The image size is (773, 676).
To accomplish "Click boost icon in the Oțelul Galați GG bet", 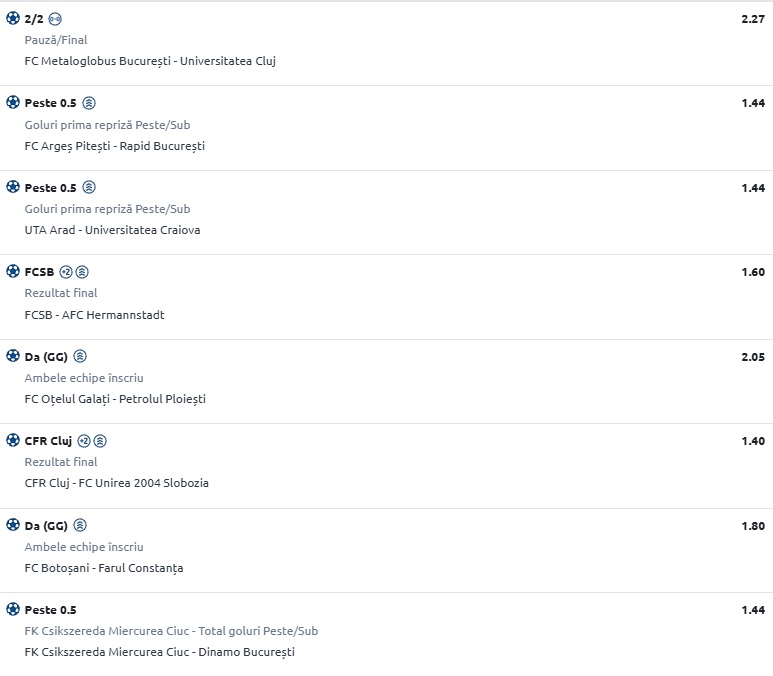I will tap(80, 356).
